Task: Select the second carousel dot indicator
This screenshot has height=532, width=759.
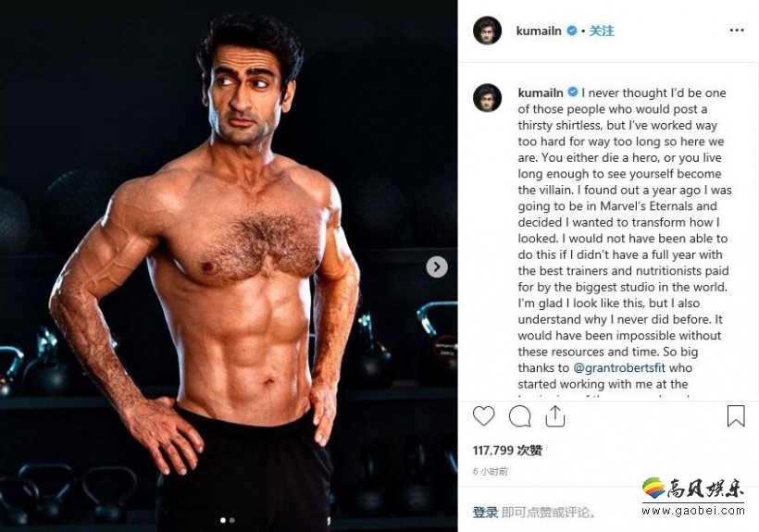Action: pyautogui.click(x=232, y=520)
